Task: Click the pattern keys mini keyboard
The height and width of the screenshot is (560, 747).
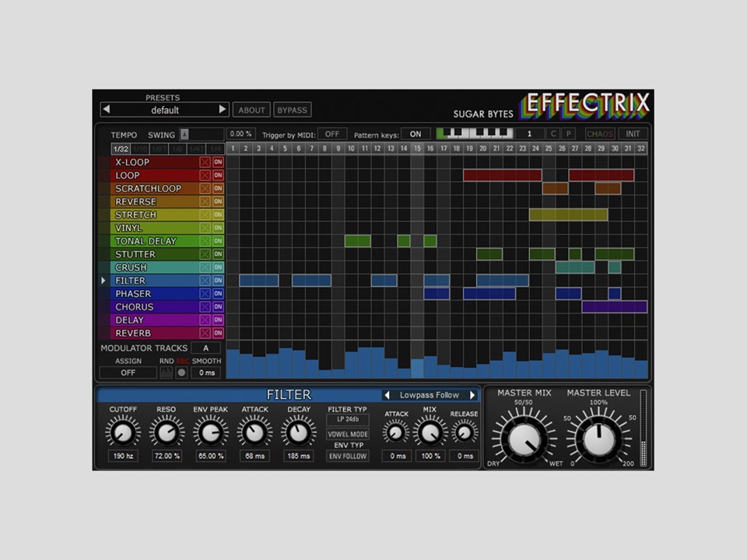Action: click(x=475, y=134)
